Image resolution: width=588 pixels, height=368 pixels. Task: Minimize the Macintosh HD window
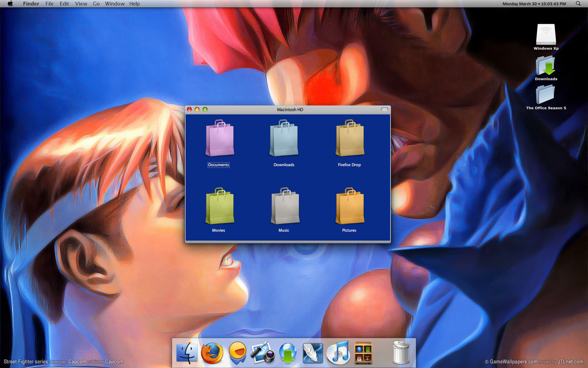(x=197, y=109)
